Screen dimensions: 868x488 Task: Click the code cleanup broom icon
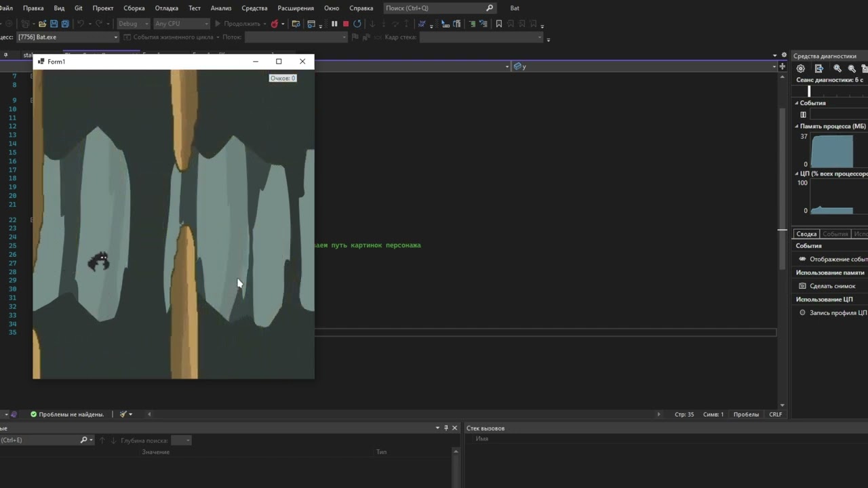pyautogui.click(x=123, y=414)
